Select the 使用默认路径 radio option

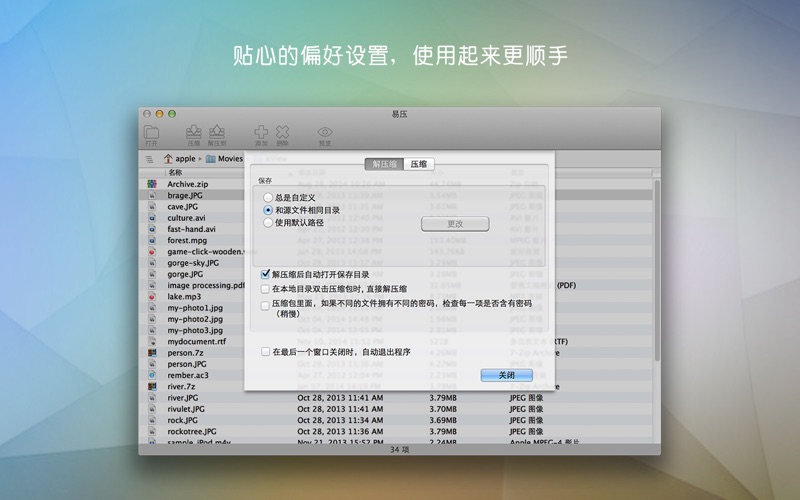(268, 223)
